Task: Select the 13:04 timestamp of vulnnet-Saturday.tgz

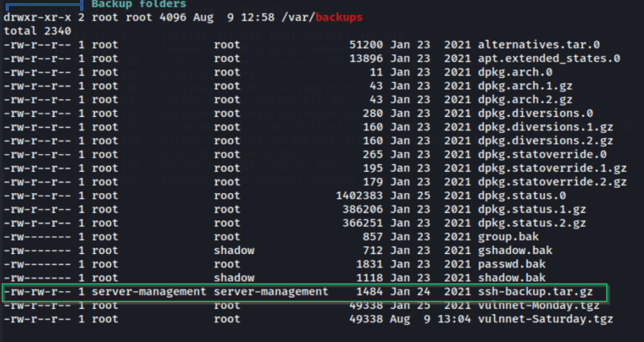Action: [x=454, y=319]
